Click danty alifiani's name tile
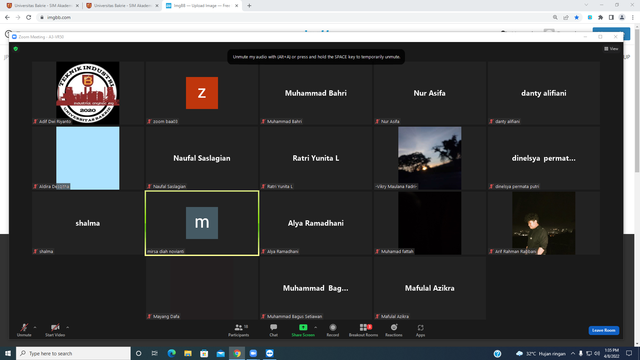 click(543, 93)
